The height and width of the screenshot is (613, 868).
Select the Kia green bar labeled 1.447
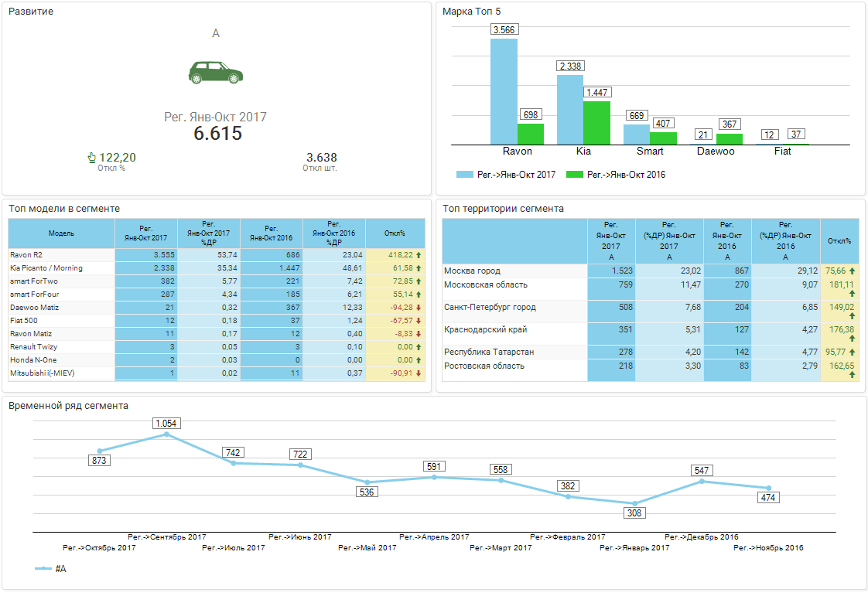point(596,123)
